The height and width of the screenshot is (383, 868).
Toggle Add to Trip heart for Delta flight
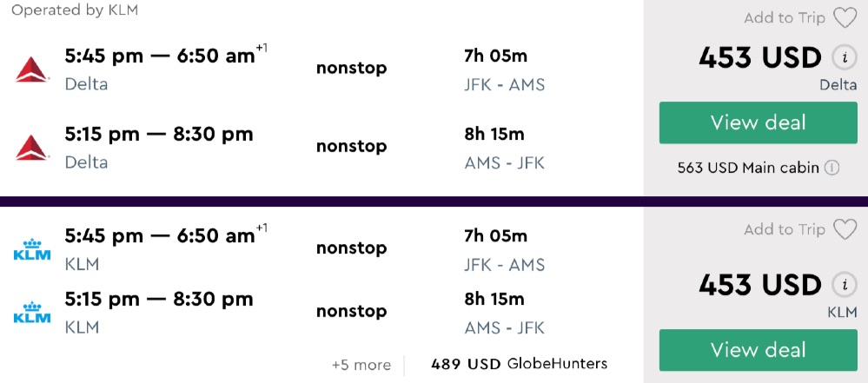tap(845, 18)
